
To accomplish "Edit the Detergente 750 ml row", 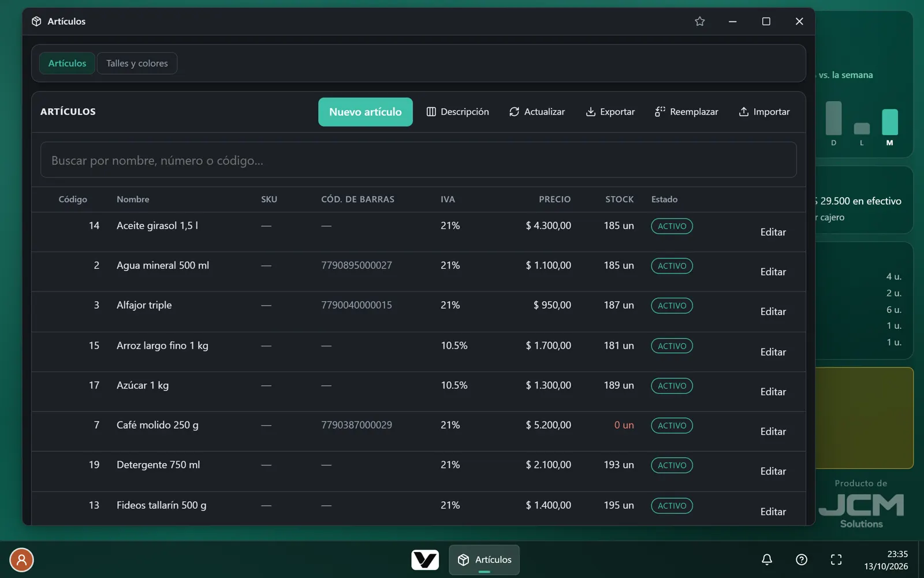I will coord(773,472).
